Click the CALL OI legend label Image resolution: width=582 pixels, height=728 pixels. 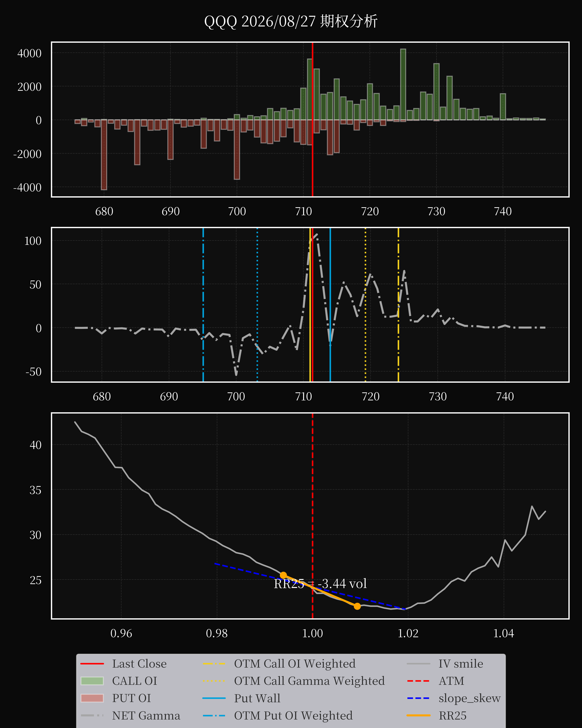coord(135,681)
